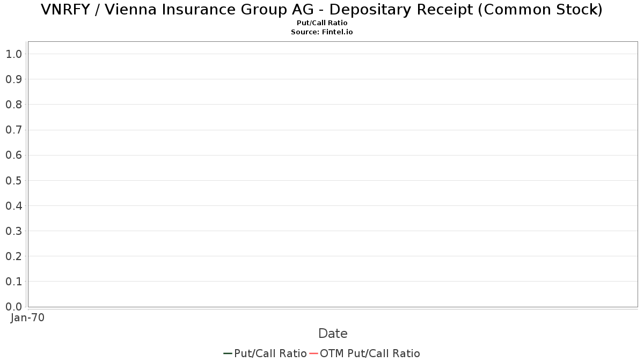Click the dark green Put/Call Ratio legend line

(228, 353)
